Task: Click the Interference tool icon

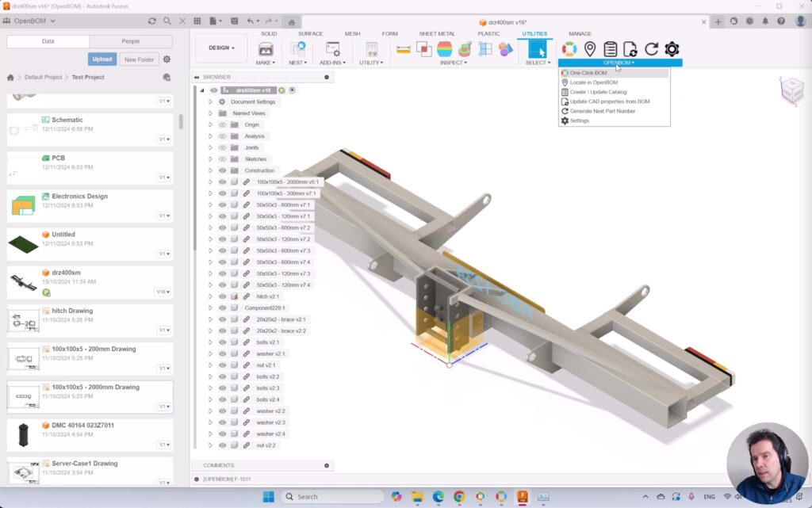Action: click(x=424, y=49)
